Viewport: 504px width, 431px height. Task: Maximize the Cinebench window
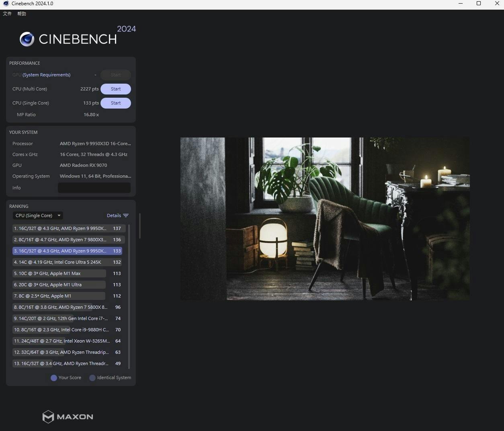(x=479, y=4)
